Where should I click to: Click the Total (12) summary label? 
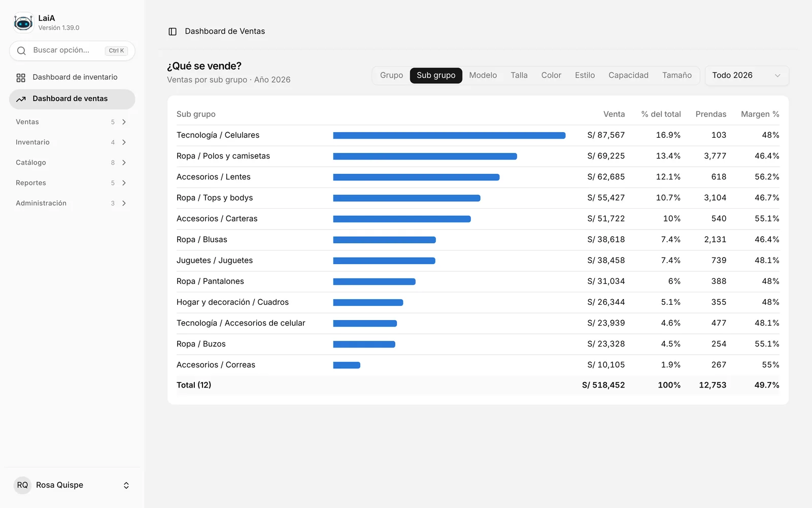coord(194,385)
